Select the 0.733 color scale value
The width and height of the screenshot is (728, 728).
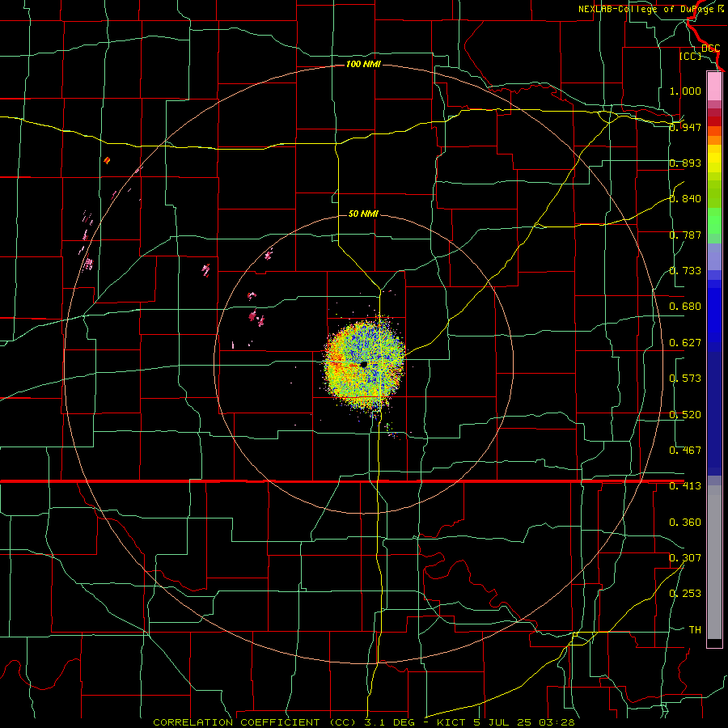[685, 271]
